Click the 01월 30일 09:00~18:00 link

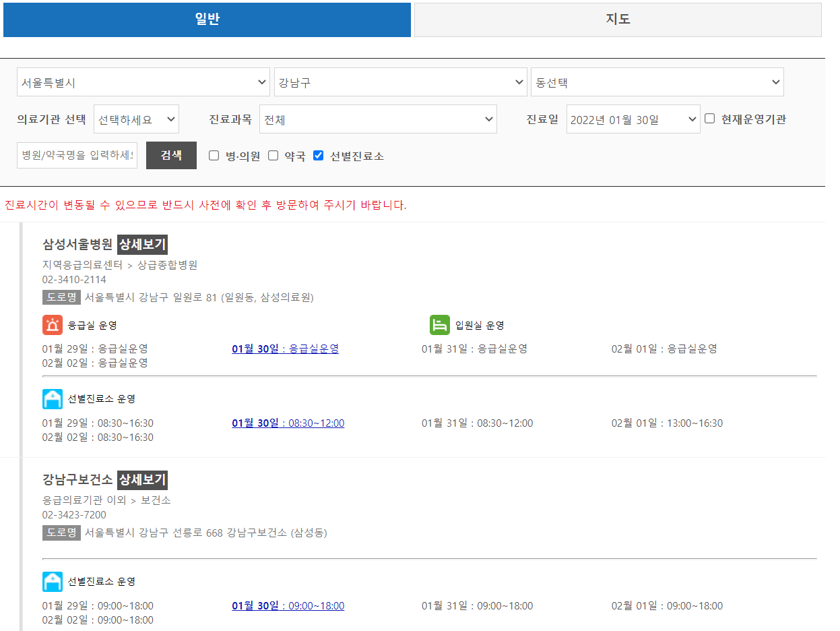[x=288, y=606]
